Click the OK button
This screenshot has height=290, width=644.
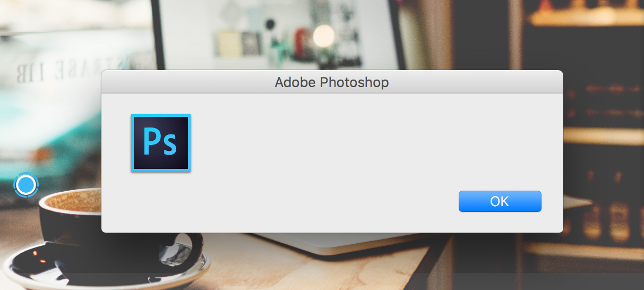(500, 201)
